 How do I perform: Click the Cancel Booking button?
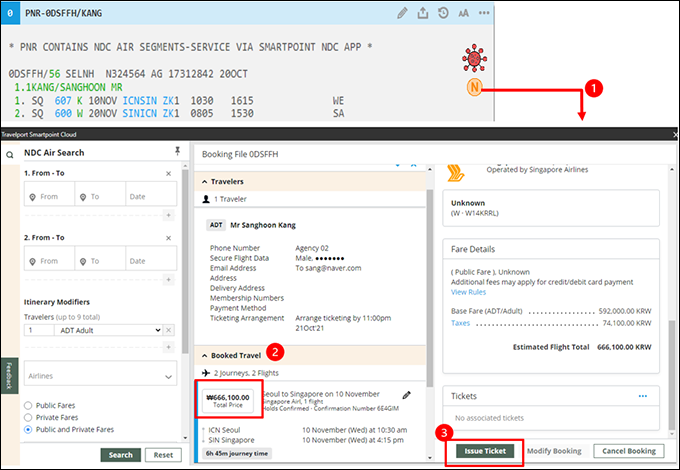[x=629, y=451]
